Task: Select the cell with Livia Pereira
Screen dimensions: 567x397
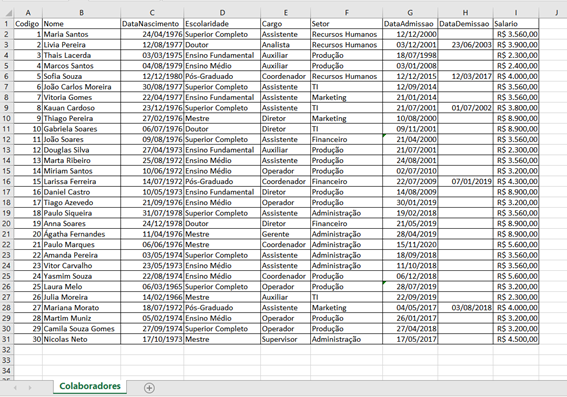Action: 81,45
